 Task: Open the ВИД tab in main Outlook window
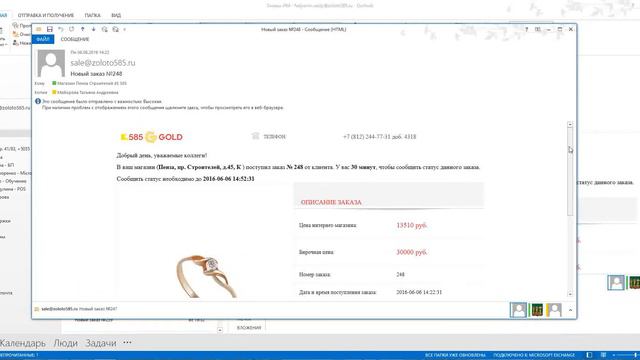(x=116, y=15)
